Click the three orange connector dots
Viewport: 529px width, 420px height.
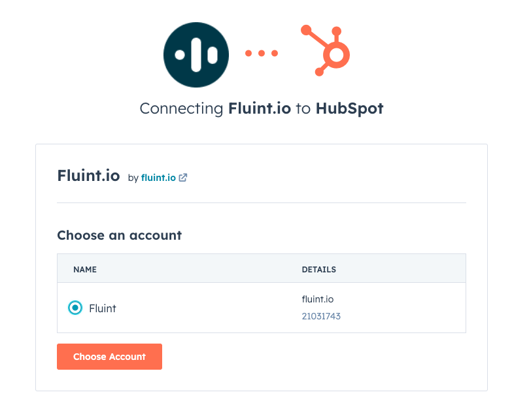(262, 54)
